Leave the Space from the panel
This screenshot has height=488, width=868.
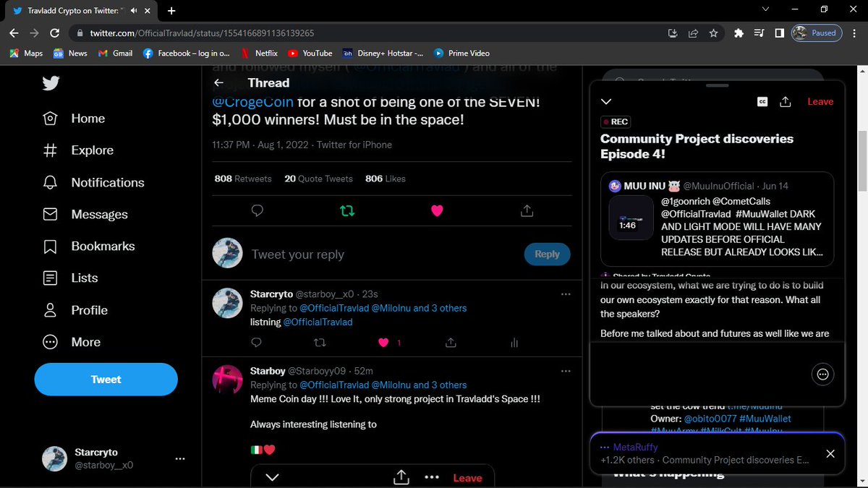click(x=820, y=102)
